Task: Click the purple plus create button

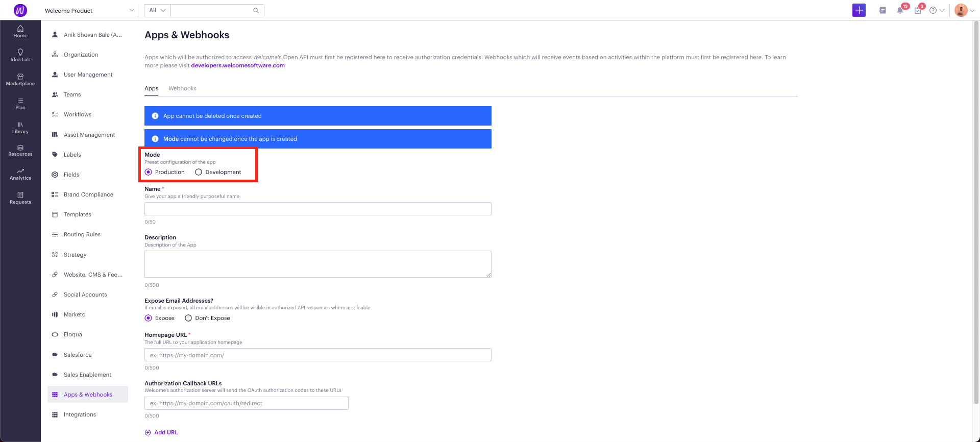Action: [x=859, y=10]
